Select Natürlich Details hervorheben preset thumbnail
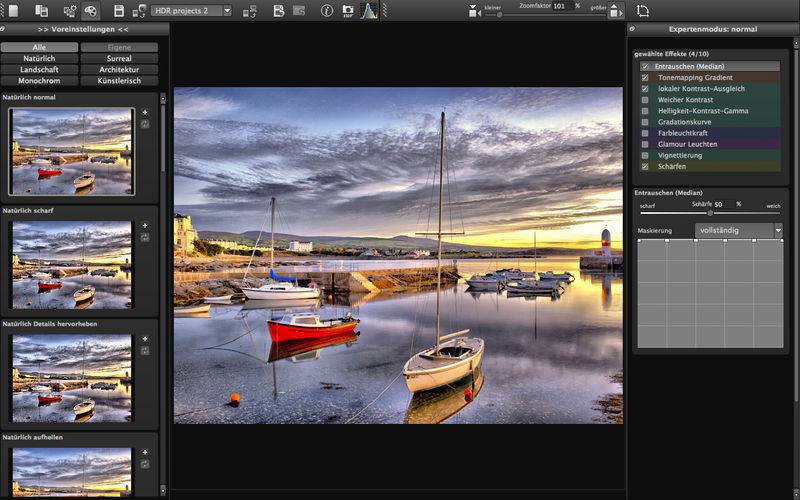 [x=72, y=378]
